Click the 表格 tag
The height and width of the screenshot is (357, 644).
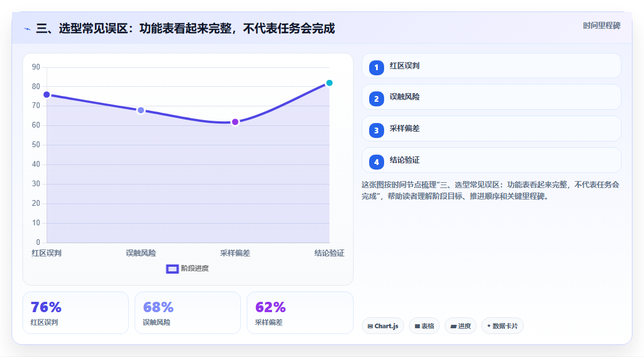point(424,326)
